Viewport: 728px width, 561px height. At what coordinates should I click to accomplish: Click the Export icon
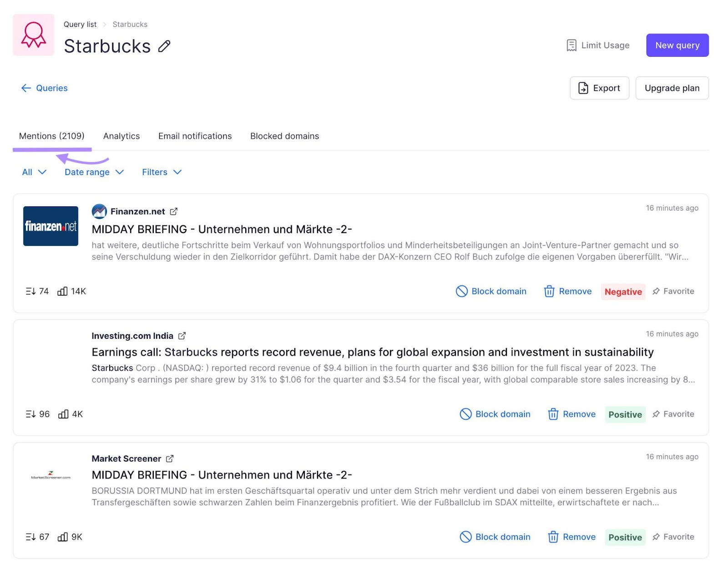(x=584, y=88)
